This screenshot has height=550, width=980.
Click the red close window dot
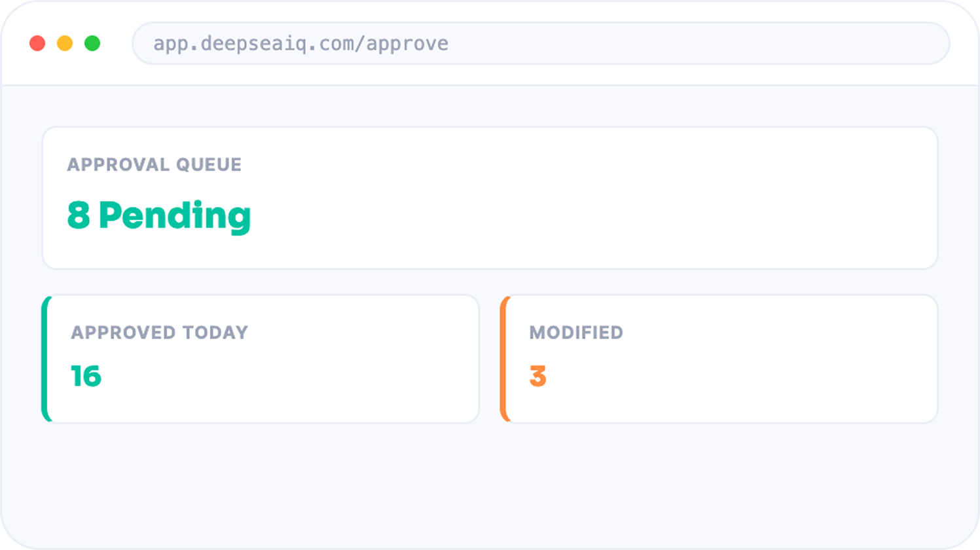point(37,43)
